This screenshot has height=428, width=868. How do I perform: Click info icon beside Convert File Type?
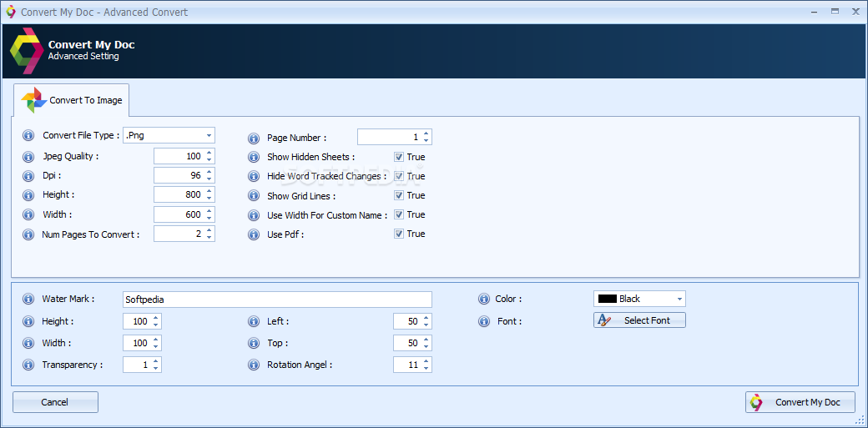(x=28, y=136)
